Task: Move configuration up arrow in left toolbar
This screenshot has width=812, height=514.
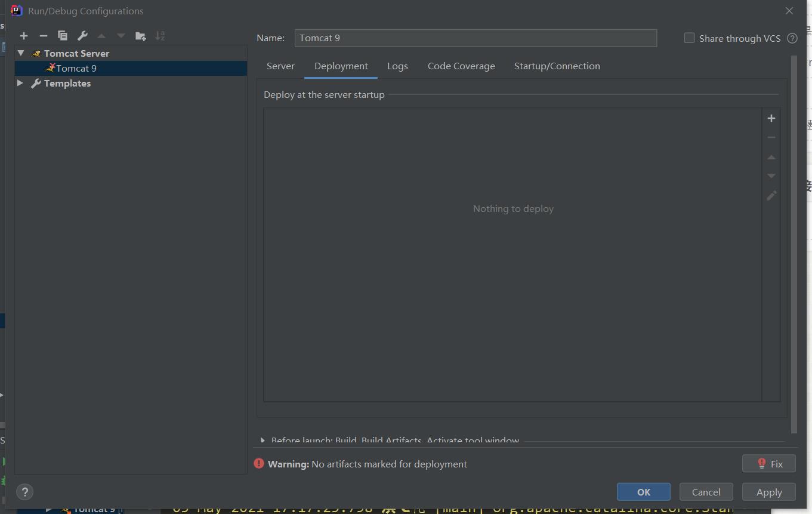Action: tap(101, 36)
